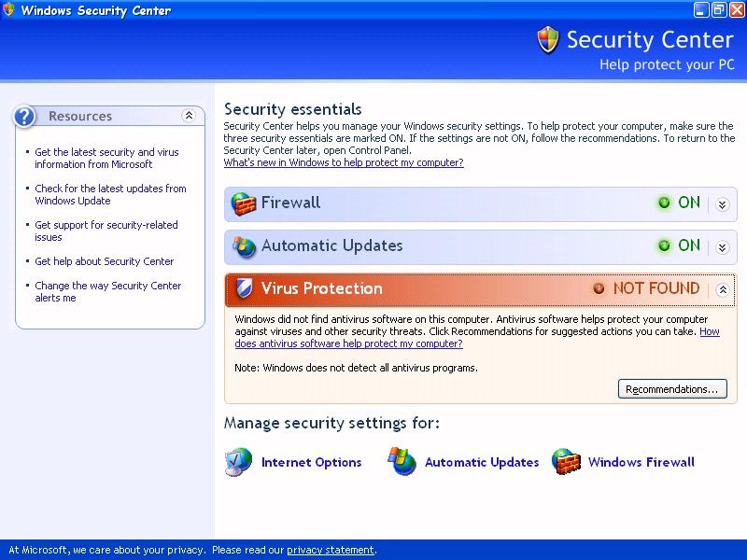This screenshot has width=747, height=560.
Task: Open Get help about Security Center link
Action: pos(105,261)
